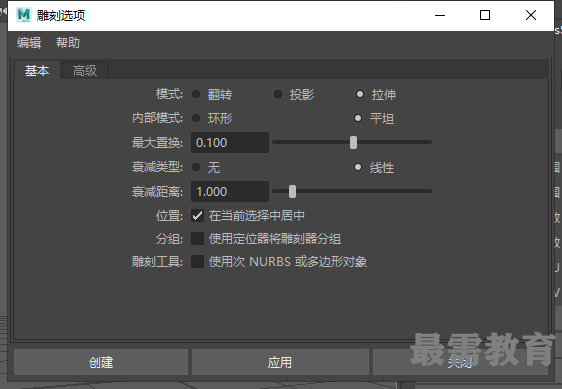Open the 帮助 menu

pyautogui.click(x=68, y=43)
